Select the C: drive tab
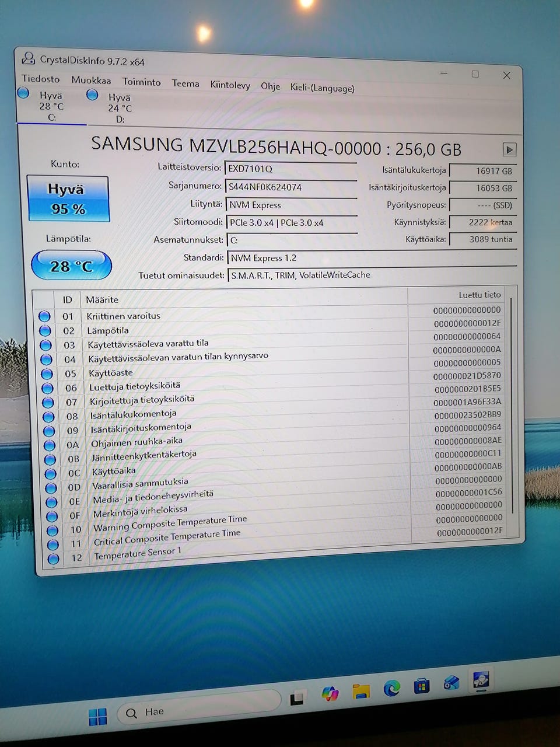The height and width of the screenshot is (747, 560). [51, 106]
